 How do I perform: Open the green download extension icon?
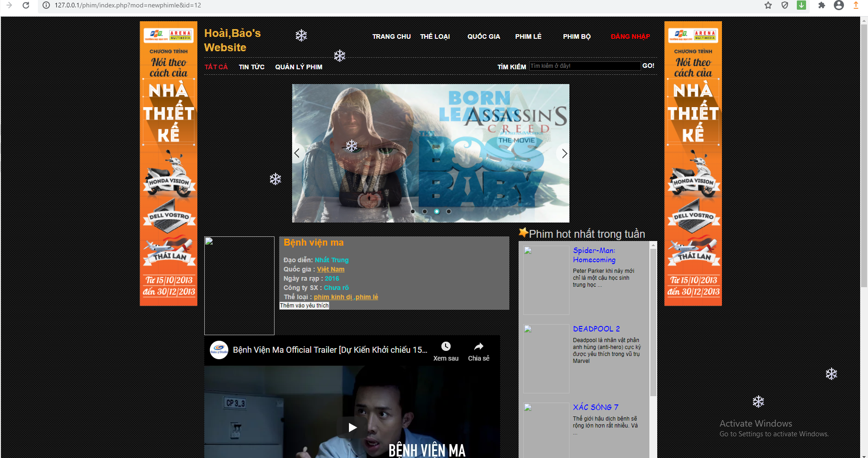(x=801, y=5)
